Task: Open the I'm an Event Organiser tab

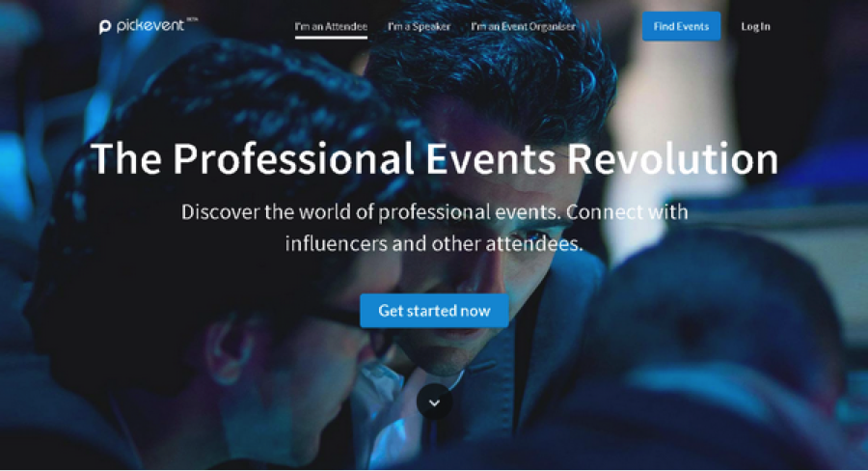Action: (x=523, y=26)
